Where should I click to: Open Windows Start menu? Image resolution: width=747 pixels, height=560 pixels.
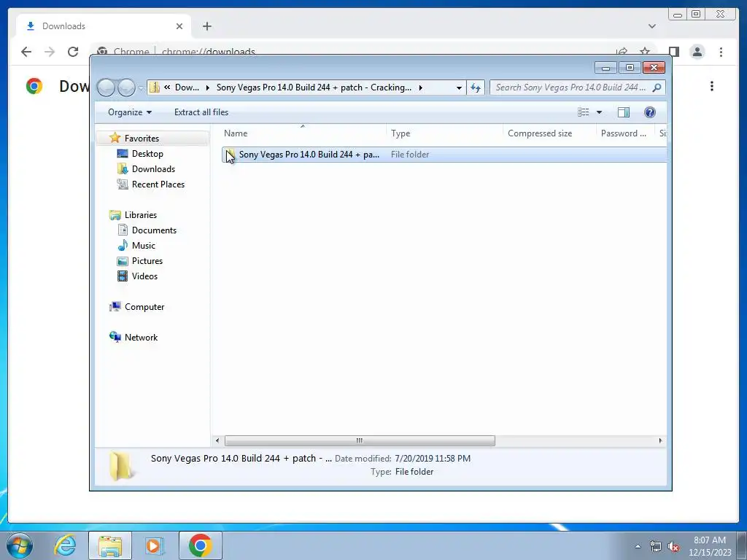[x=20, y=545]
